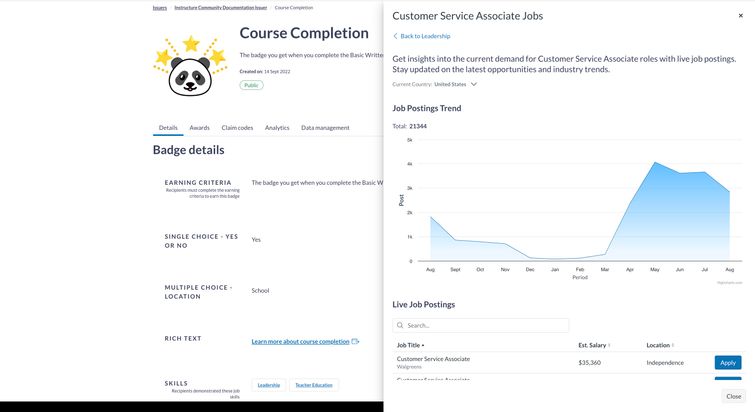Close the jobs side panel
755x412 pixels.
click(733, 396)
